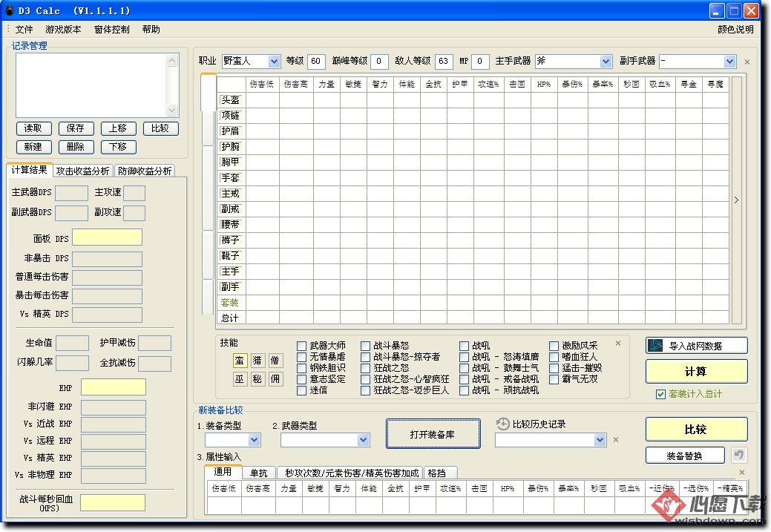The width and height of the screenshot is (771, 532).
Task: Open the 游戏版本 menu
Action: 63,30
